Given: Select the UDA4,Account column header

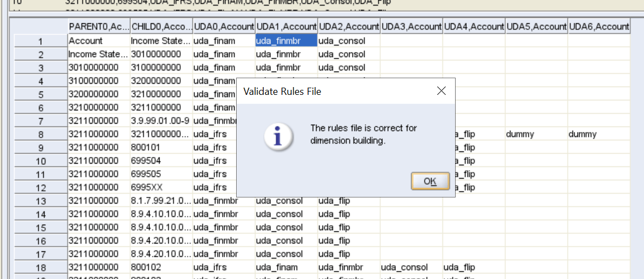Looking at the screenshot, I should pos(474,27).
